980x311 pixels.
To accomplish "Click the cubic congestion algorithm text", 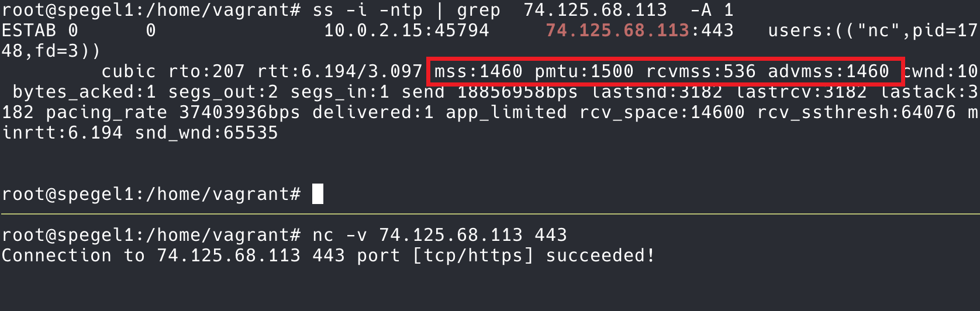I will coord(129,71).
